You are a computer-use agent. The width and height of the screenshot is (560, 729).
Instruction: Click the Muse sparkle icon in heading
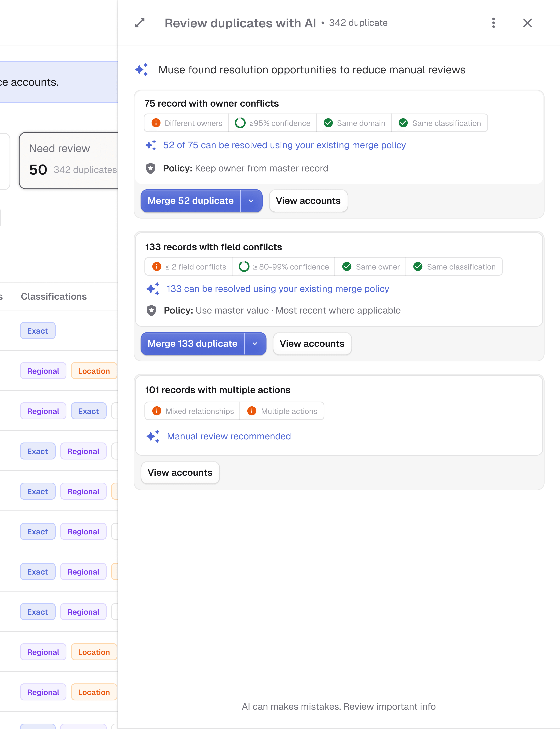(x=142, y=70)
